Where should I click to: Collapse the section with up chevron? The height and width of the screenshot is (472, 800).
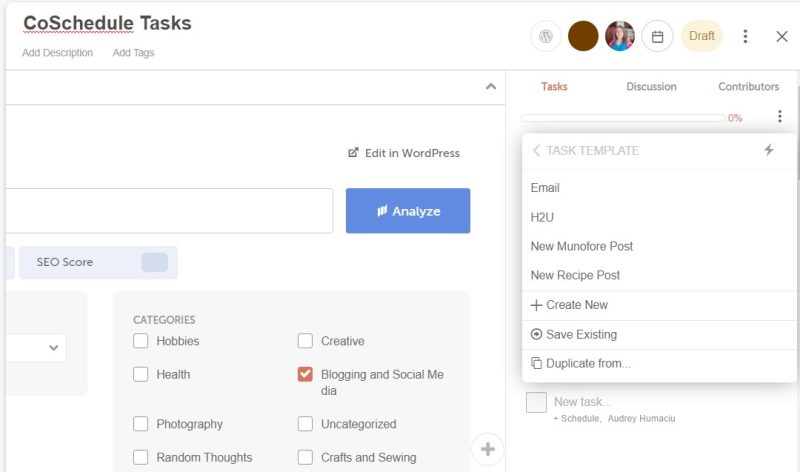click(491, 86)
